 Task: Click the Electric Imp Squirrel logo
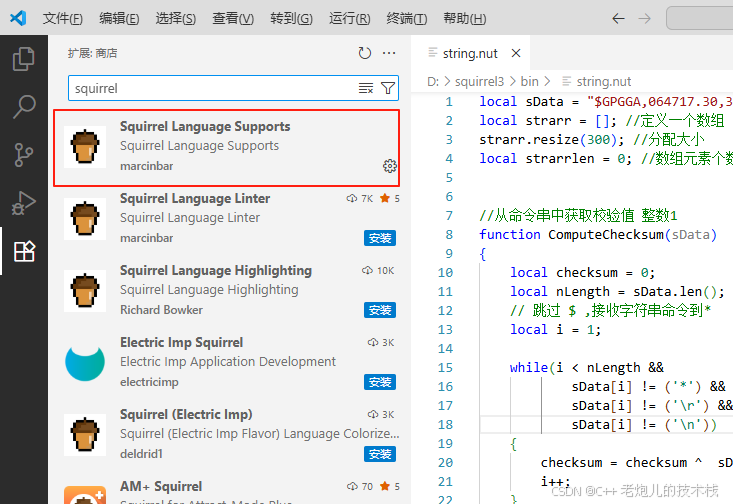click(x=85, y=363)
